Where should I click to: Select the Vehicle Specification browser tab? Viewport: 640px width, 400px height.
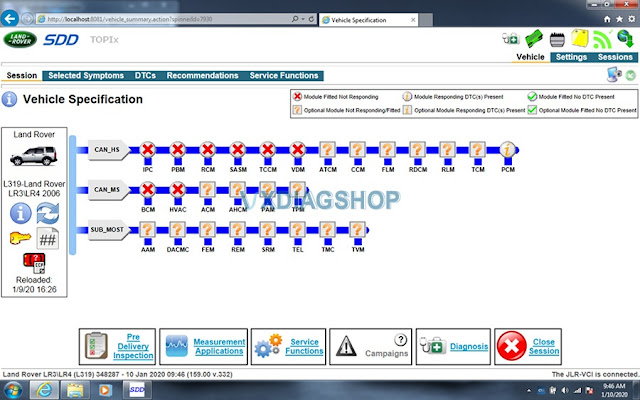coord(368,20)
